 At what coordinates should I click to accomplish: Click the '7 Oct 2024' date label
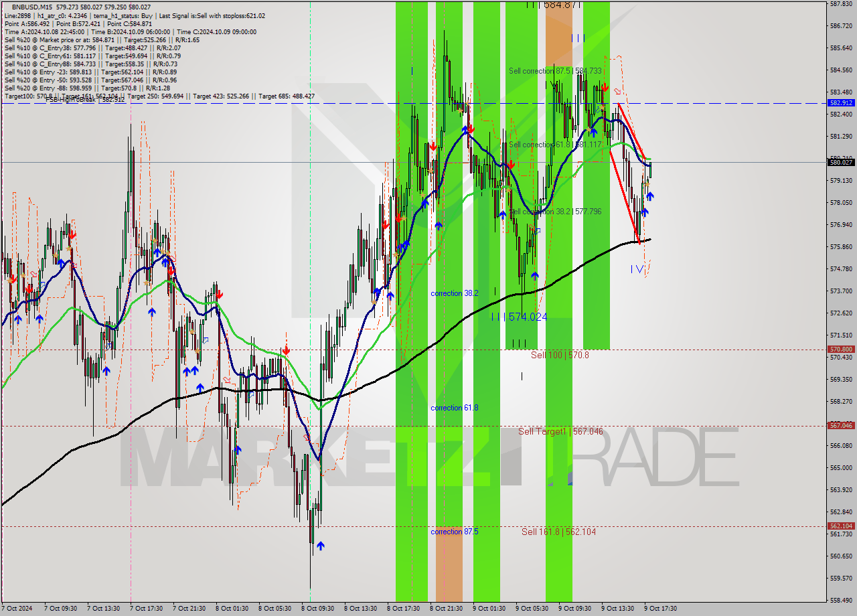point(17,609)
